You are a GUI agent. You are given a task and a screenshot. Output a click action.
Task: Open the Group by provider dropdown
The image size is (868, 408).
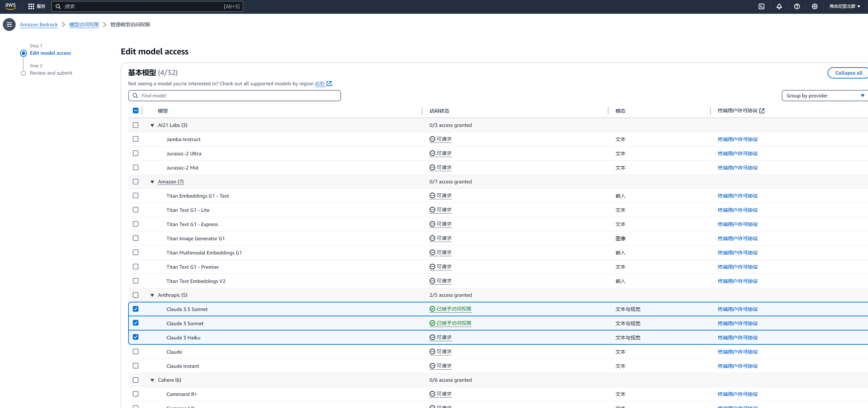[x=824, y=96]
